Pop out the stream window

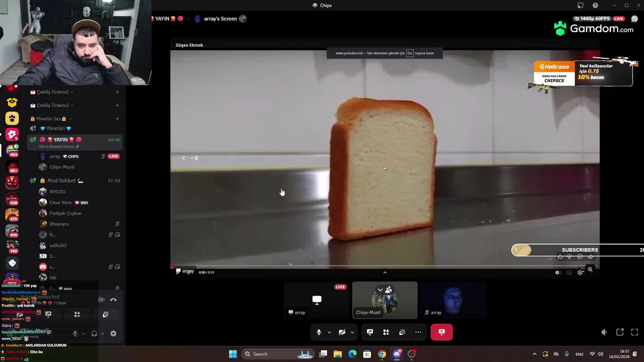pos(620,332)
